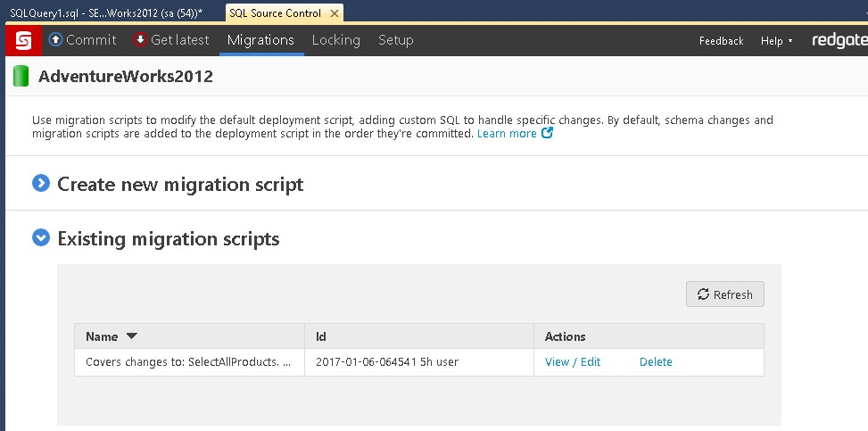Collapse Existing migration scripts section
Viewport: 868px width, 431px height.
point(41,238)
